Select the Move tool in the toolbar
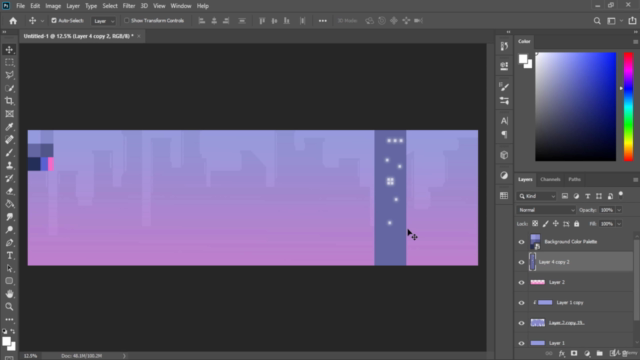This screenshot has height=360, width=640. point(9,49)
